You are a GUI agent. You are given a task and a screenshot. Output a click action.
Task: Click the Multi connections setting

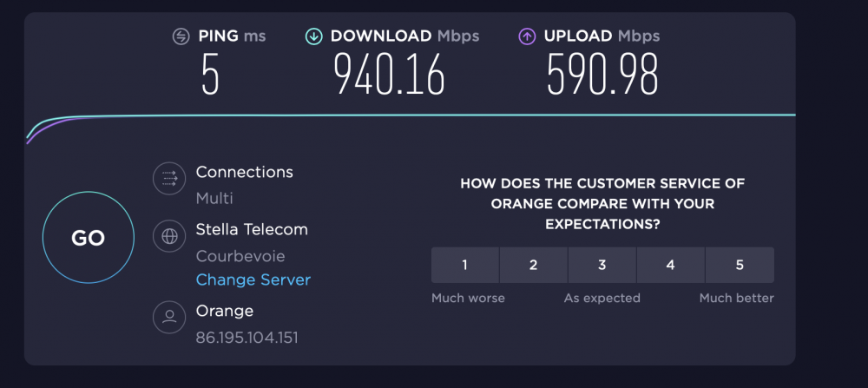(214, 198)
